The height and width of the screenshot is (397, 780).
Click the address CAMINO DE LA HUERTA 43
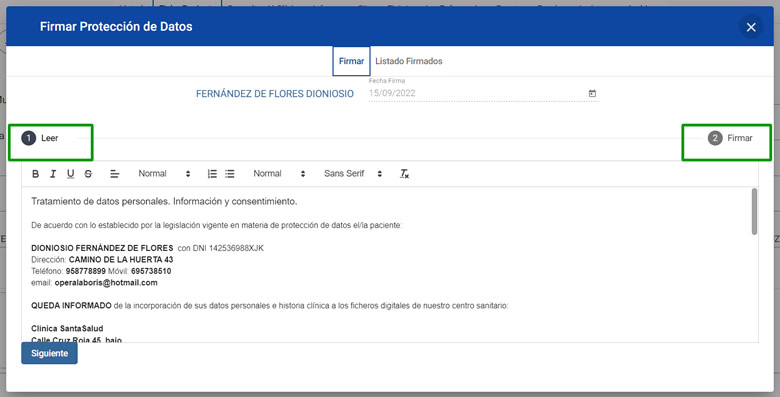click(121, 260)
